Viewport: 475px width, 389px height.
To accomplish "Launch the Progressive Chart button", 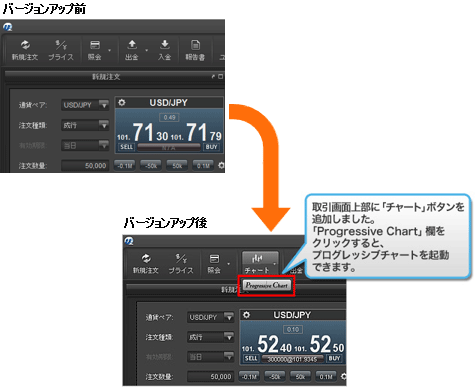I will [x=266, y=285].
